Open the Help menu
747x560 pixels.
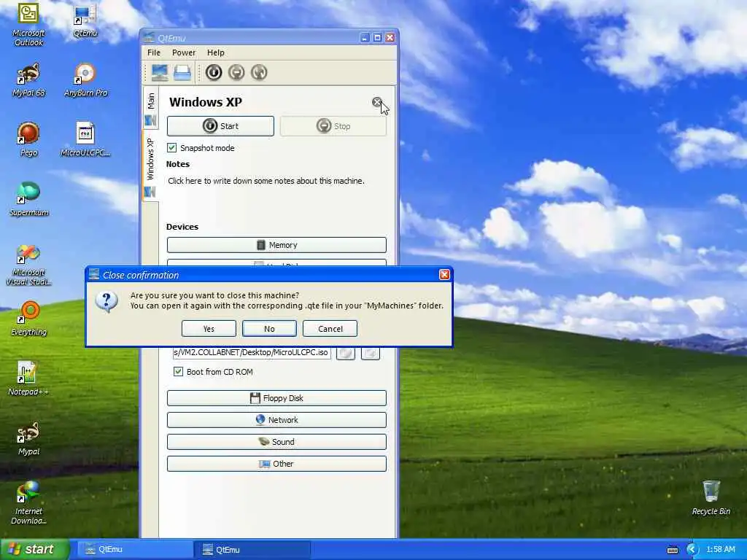pos(216,52)
